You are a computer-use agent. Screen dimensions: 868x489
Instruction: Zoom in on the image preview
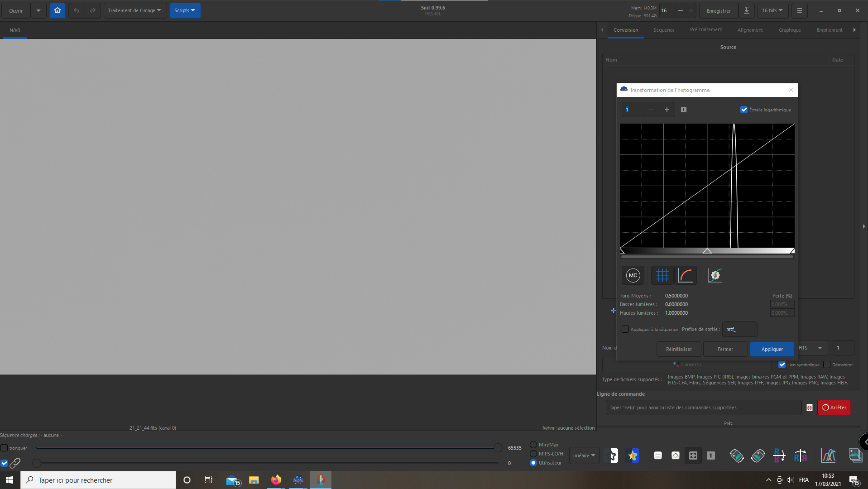(676, 455)
